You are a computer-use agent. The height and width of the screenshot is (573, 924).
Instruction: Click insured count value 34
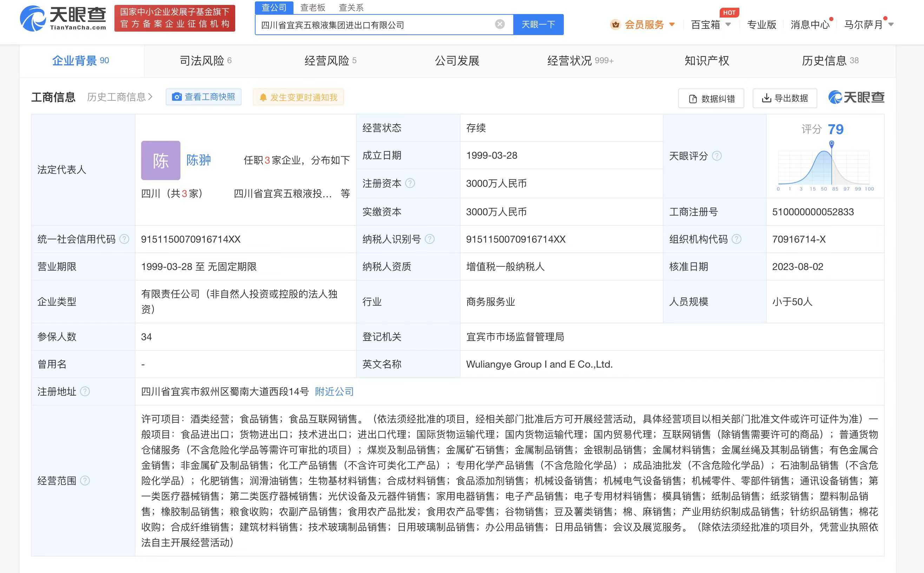coord(146,337)
